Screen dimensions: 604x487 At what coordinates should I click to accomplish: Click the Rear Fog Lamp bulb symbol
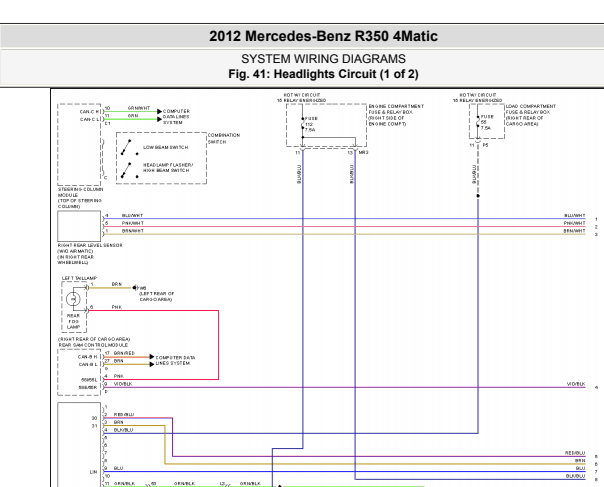pyautogui.click(x=73, y=298)
